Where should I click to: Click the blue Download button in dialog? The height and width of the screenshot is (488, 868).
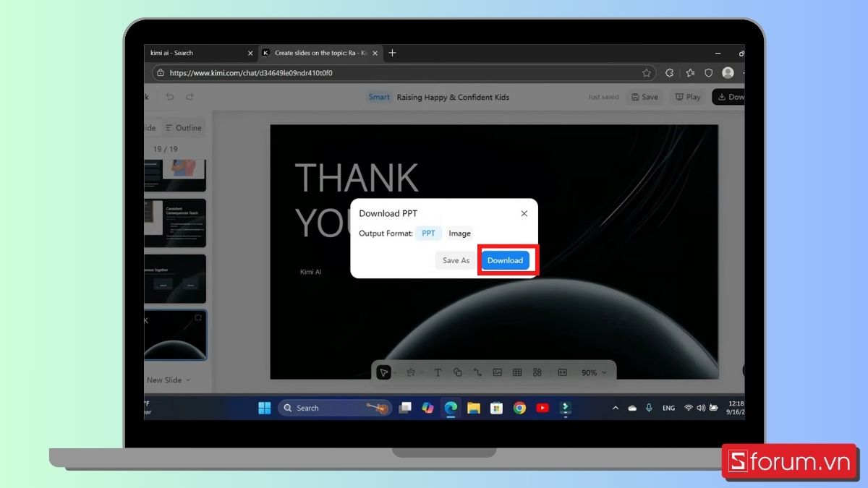coord(505,260)
